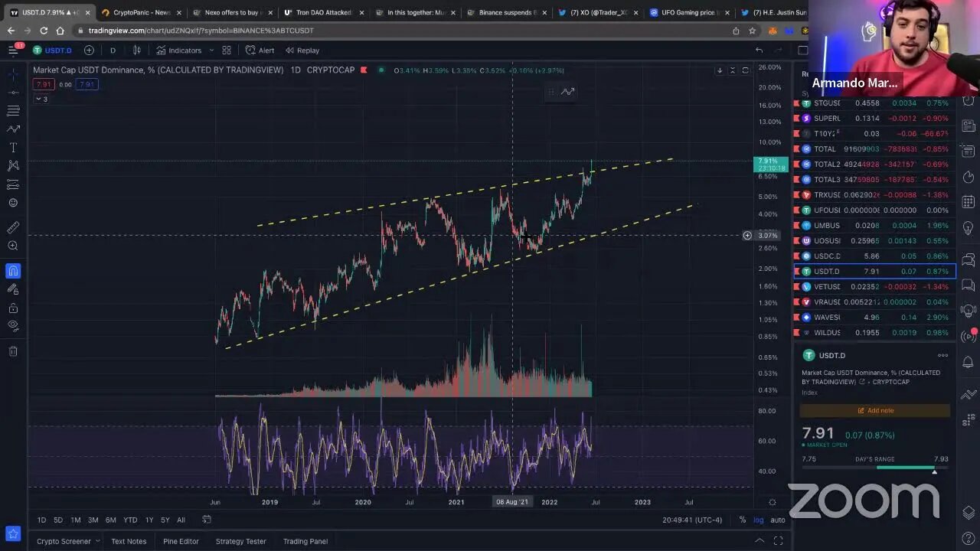Open the TradingView hamburger menu
This screenshot has width=980, height=551.
point(13,50)
